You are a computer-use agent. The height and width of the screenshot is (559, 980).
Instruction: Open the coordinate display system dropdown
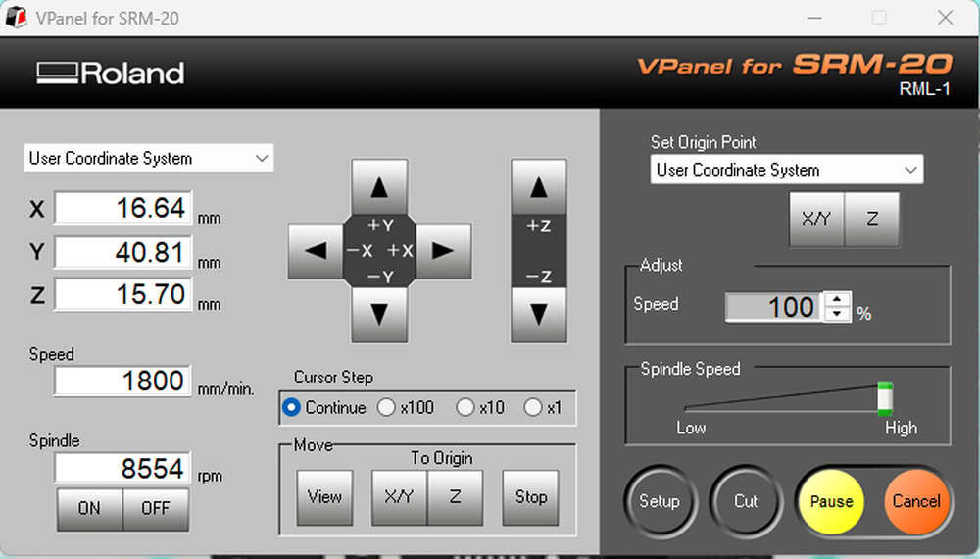[149, 158]
